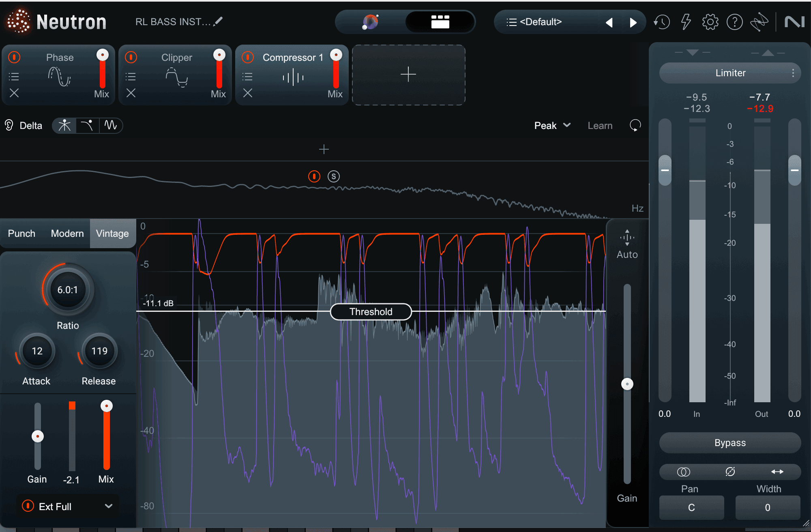Remove the Clipper module with its X
The image size is (811, 532).
coord(131,93)
